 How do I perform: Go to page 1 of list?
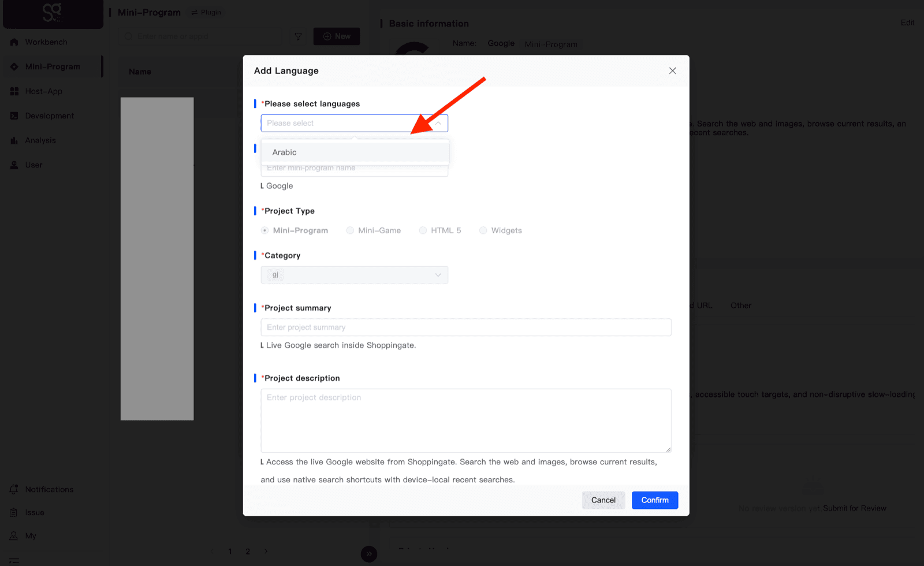click(230, 551)
